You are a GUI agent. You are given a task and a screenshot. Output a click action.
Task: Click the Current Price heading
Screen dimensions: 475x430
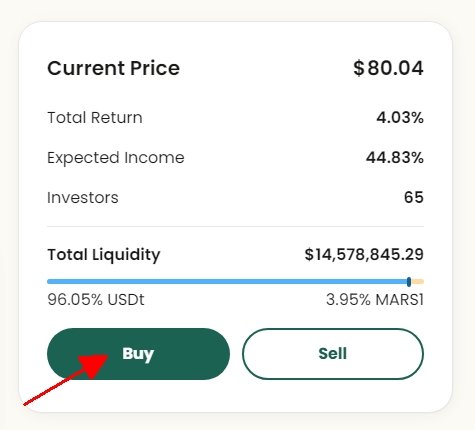pyautogui.click(x=113, y=68)
